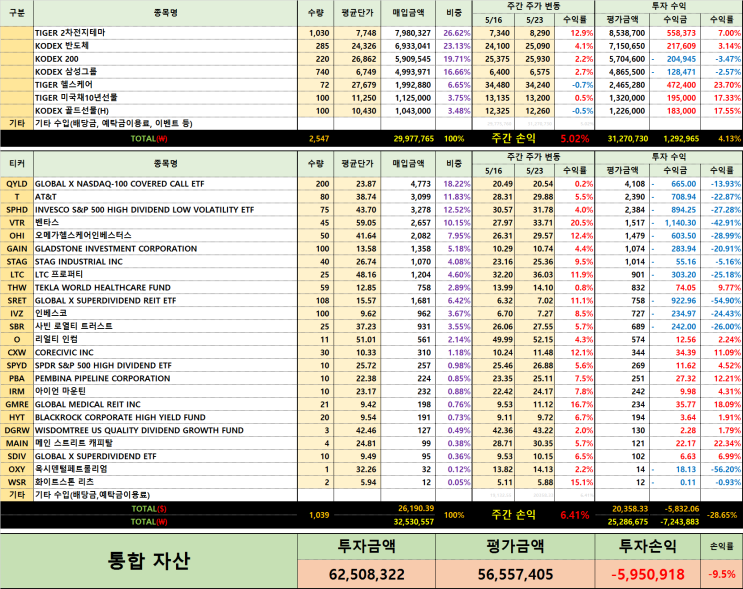Select the quantity total 2,547
This screenshot has width=743, height=589.
319,139
